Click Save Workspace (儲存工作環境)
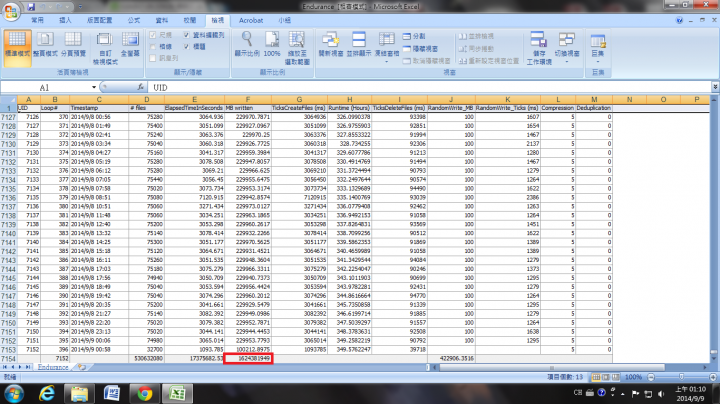This screenshot has width=720, height=404. (x=539, y=49)
